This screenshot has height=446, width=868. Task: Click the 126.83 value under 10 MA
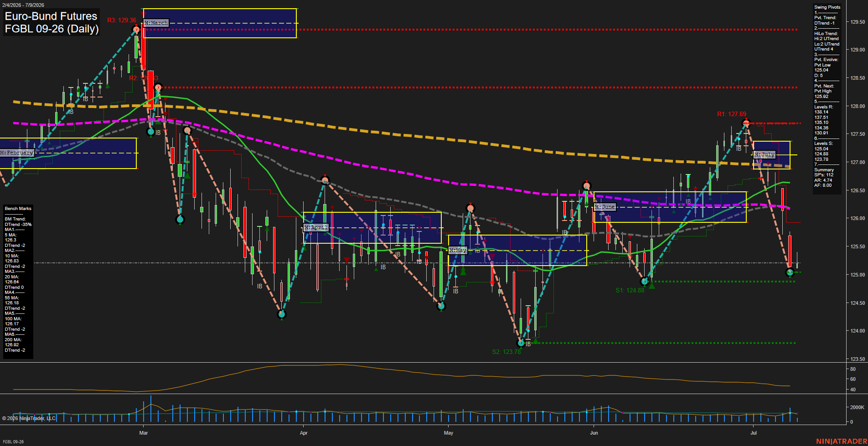point(11,261)
